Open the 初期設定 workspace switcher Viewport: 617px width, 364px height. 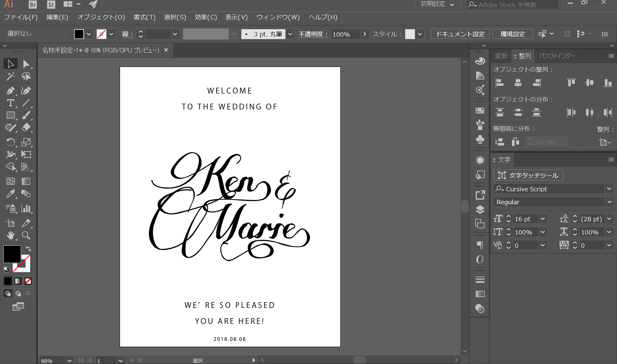click(x=437, y=4)
